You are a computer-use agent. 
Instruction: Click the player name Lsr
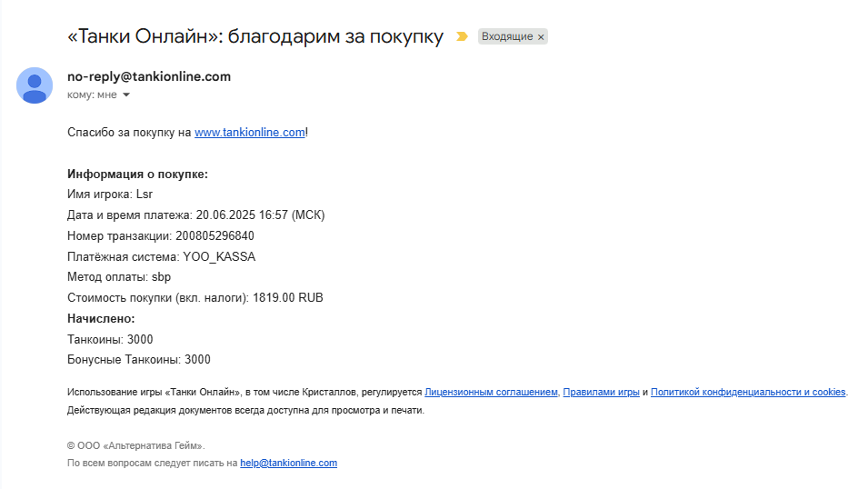pos(145,195)
